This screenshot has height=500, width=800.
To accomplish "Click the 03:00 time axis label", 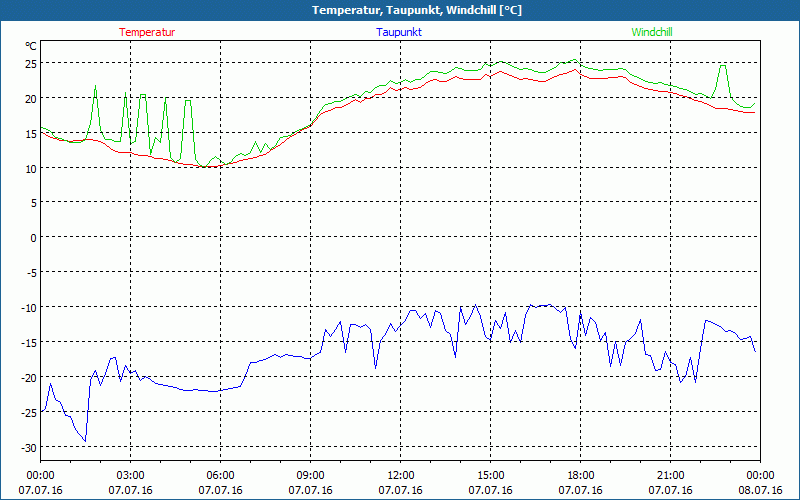I will coord(131,476).
